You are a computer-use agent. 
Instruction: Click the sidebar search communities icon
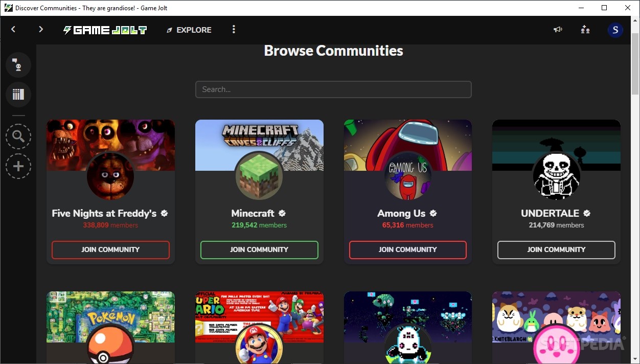18,136
